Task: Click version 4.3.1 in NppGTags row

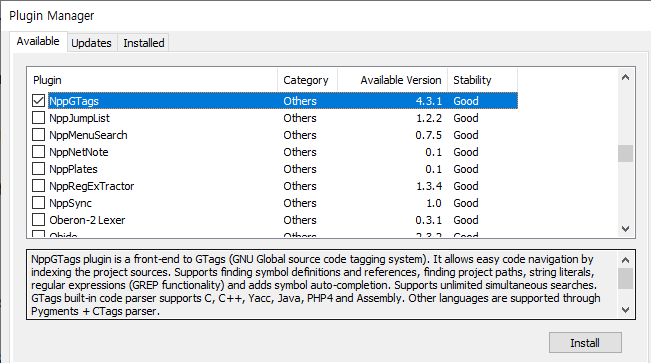Action: (428, 101)
